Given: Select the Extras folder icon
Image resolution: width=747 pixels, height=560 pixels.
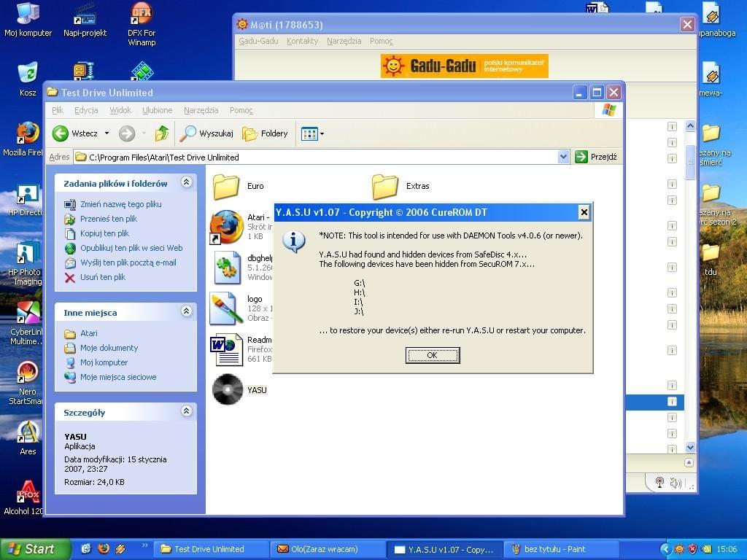Looking at the screenshot, I should click(x=385, y=186).
